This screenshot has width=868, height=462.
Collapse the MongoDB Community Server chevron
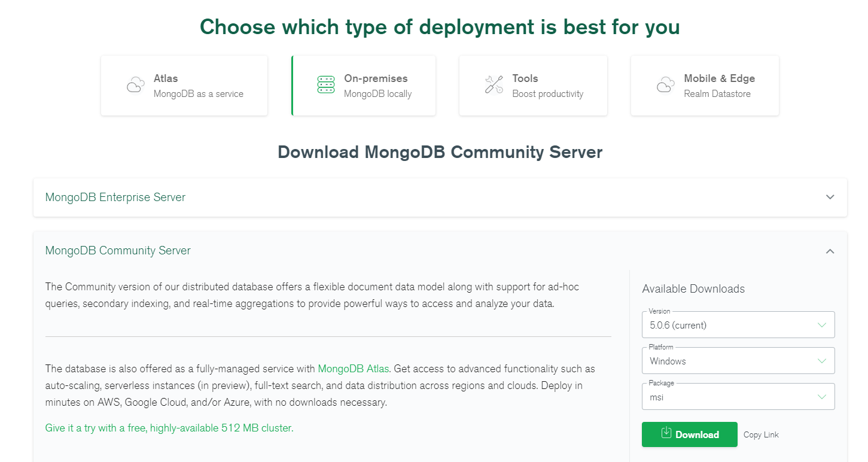[x=830, y=251]
